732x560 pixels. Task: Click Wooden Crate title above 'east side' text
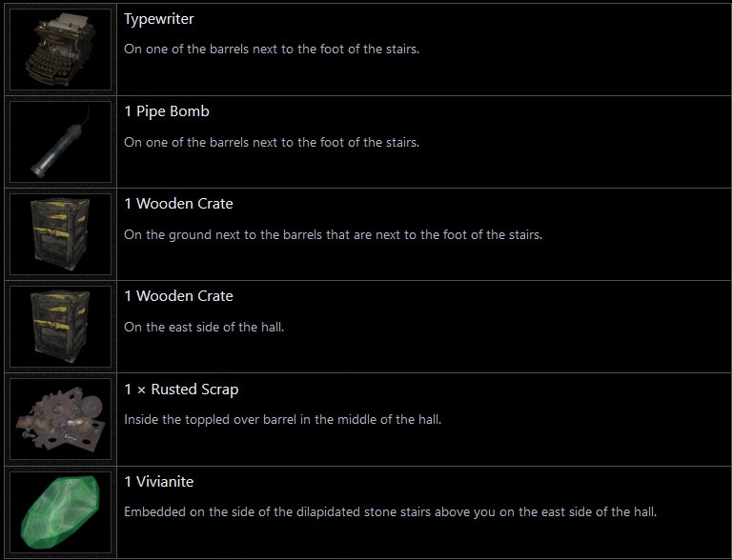pos(178,296)
